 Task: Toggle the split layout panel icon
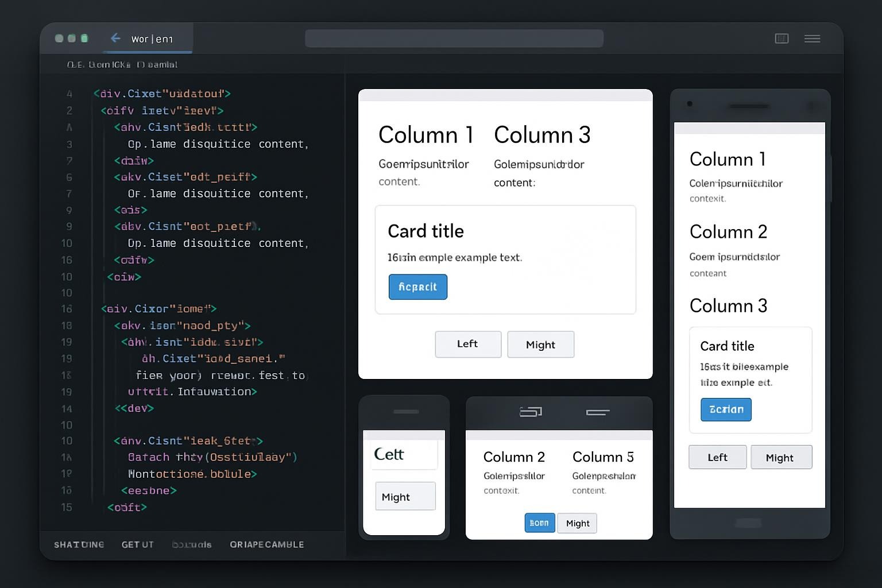tap(782, 38)
